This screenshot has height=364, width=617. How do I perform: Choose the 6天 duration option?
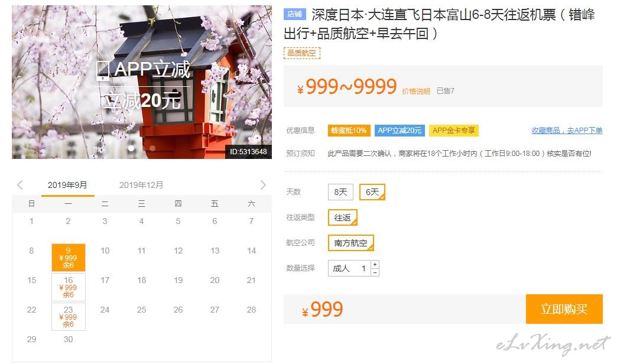click(x=372, y=192)
